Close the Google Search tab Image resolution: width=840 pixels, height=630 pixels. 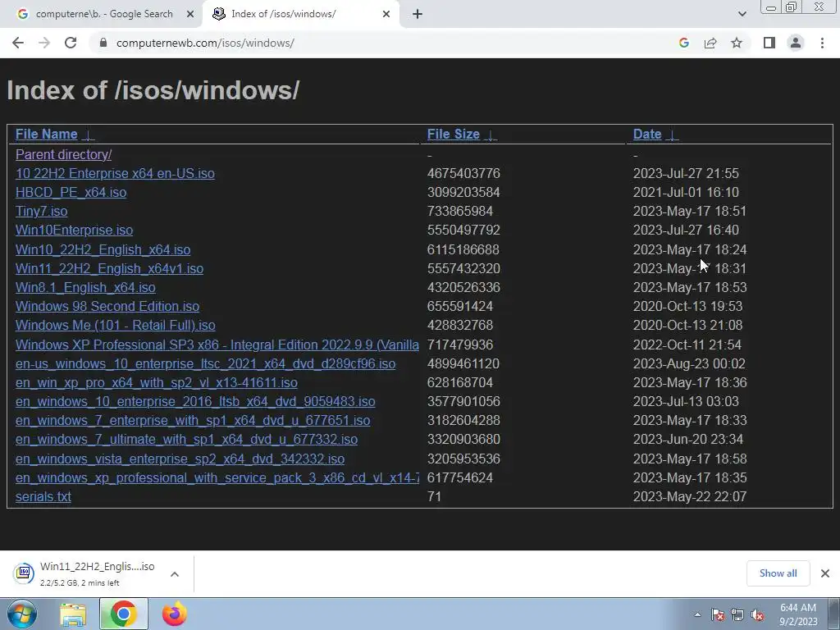point(189,15)
